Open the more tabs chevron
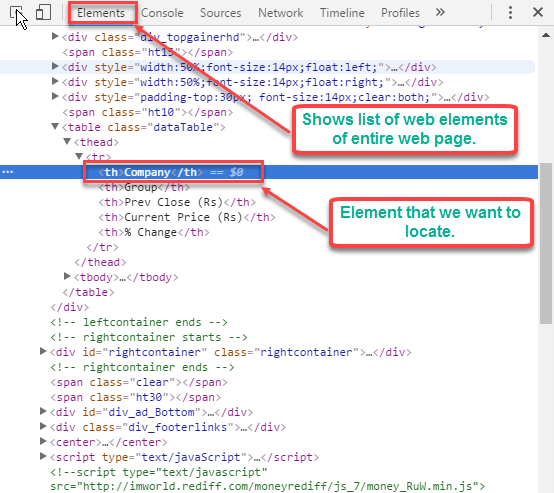554x493 pixels. click(440, 12)
